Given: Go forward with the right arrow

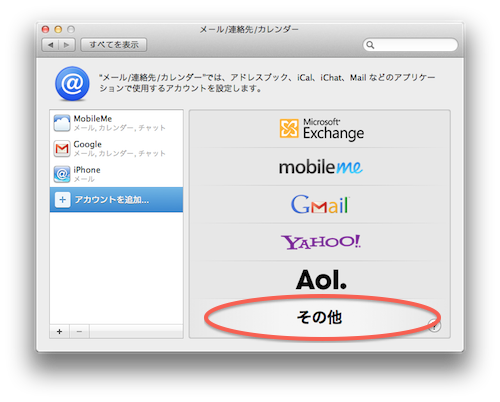Looking at the screenshot, I should 67,45.
